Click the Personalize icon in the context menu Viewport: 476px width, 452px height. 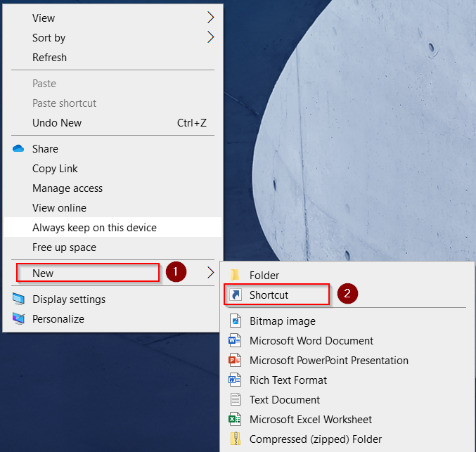(18, 318)
